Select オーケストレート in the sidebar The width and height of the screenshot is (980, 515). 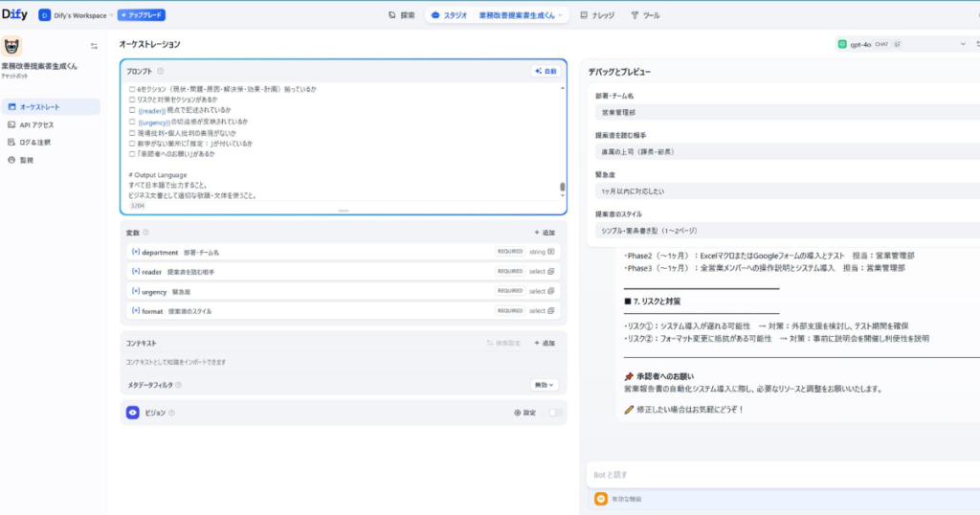pyautogui.click(x=51, y=107)
